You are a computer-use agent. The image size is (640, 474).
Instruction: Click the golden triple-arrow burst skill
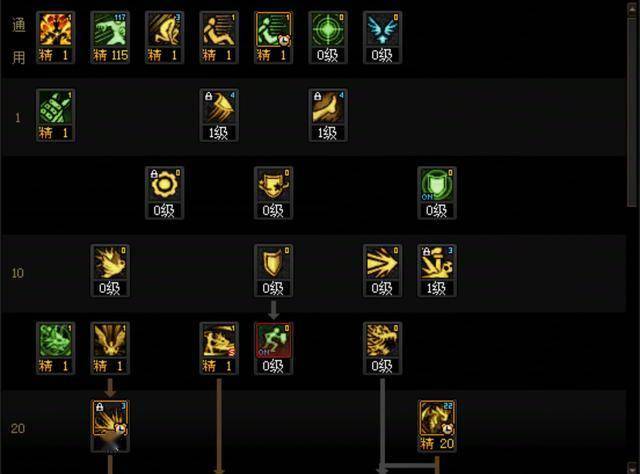tap(382, 270)
